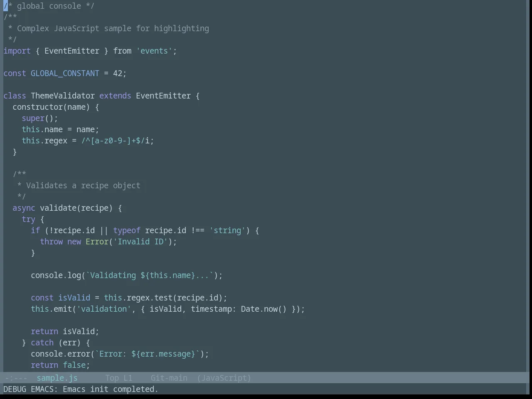The width and height of the screenshot is (532, 399).
Task: Click the L1 line number indicator
Action: coord(128,378)
